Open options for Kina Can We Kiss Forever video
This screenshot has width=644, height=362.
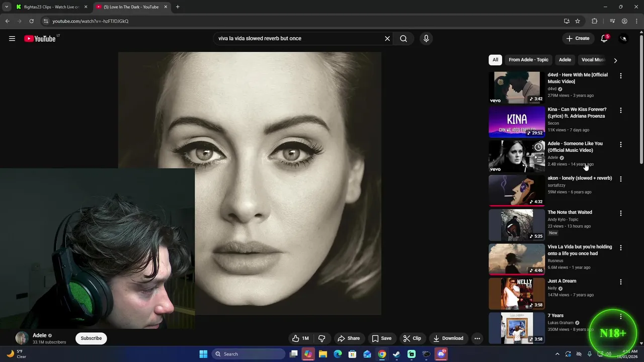tap(620, 110)
